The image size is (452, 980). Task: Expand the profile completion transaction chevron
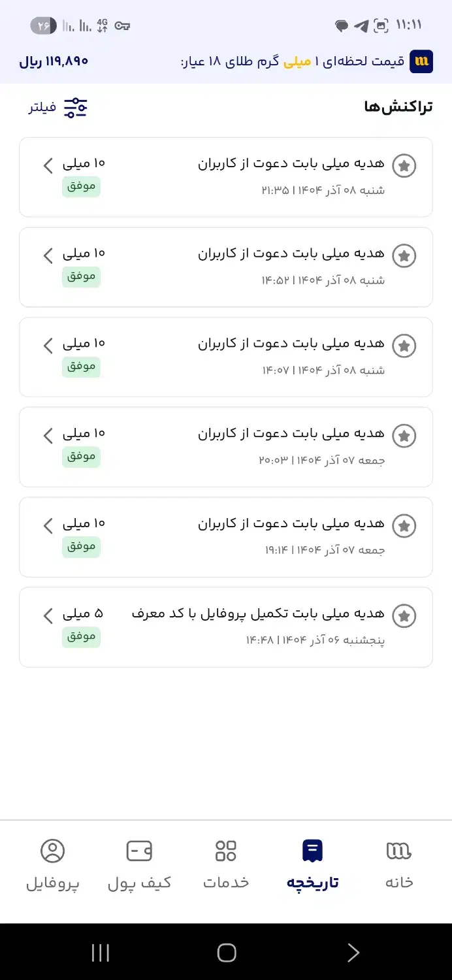(x=48, y=615)
